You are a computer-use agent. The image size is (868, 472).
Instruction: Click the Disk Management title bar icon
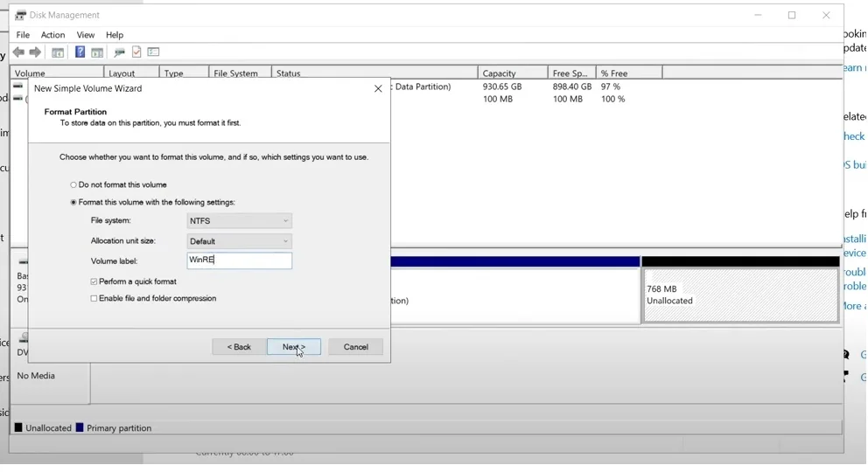pyautogui.click(x=20, y=15)
